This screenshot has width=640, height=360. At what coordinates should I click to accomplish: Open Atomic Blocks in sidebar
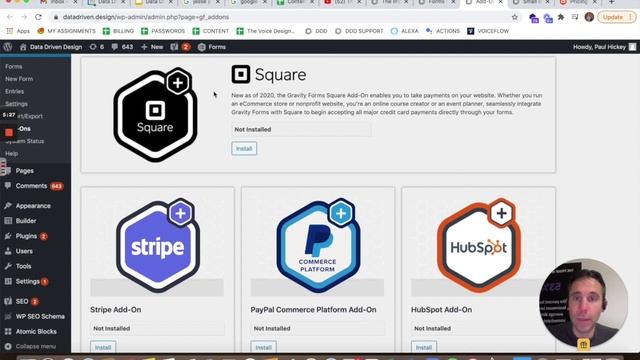(36, 331)
